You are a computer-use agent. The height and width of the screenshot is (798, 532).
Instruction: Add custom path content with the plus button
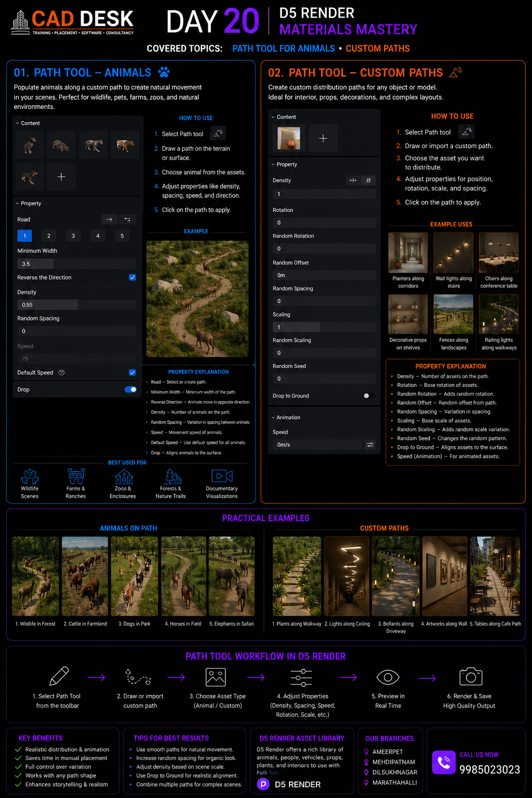click(323, 138)
